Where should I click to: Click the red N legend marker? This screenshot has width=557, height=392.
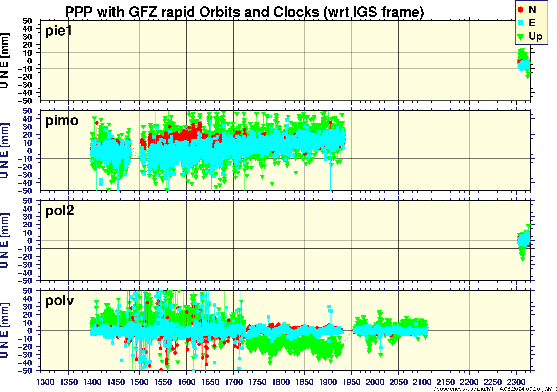pos(521,10)
